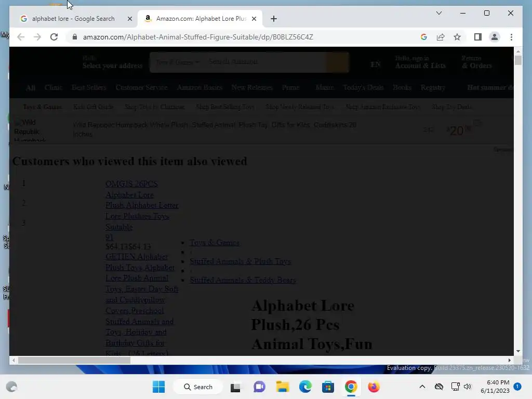
Task: Open the Chrome profile avatar
Action: click(x=495, y=37)
